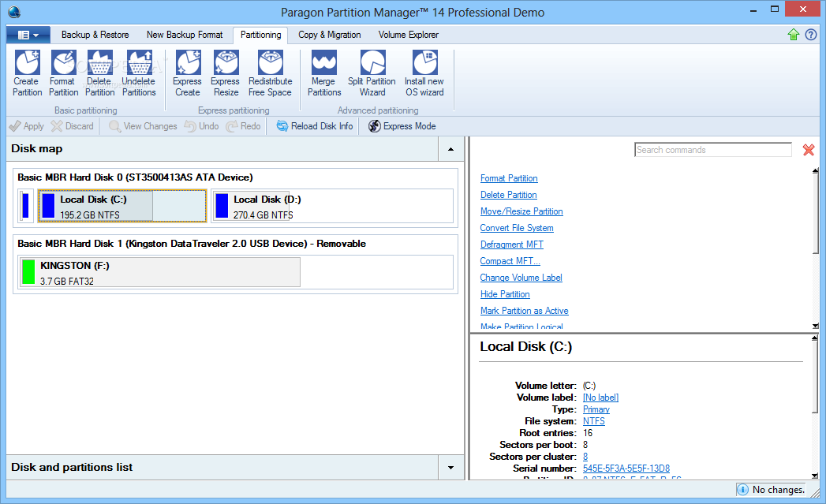Click the Basic MBR Hard Disk 0 header
This screenshot has height=504, width=826.
point(135,177)
